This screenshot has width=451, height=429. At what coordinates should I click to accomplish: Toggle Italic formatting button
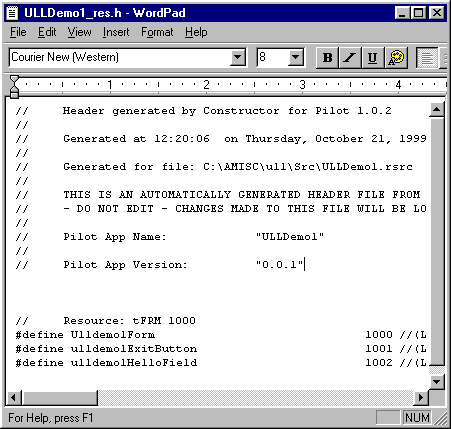click(350, 58)
